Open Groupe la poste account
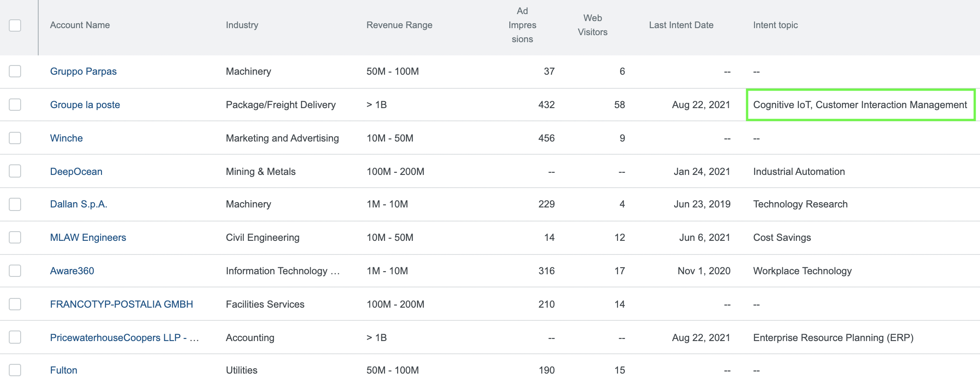This screenshot has width=980, height=385. click(x=85, y=105)
